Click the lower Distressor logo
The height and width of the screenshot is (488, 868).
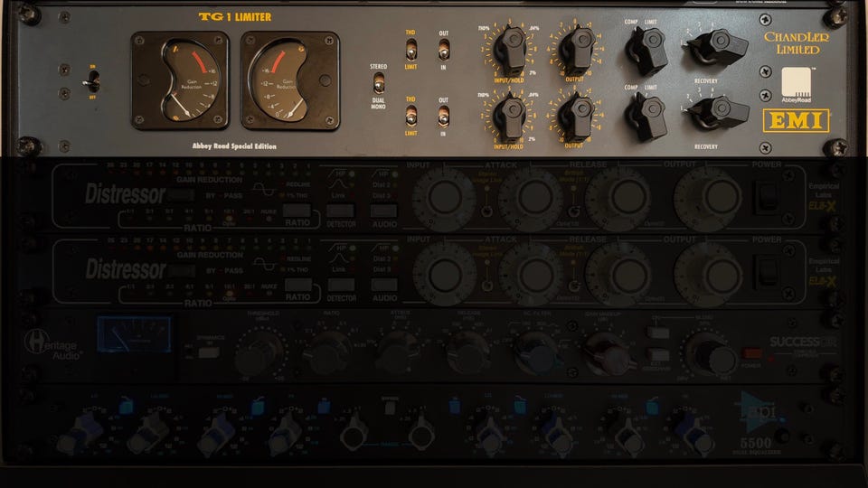[x=126, y=269]
